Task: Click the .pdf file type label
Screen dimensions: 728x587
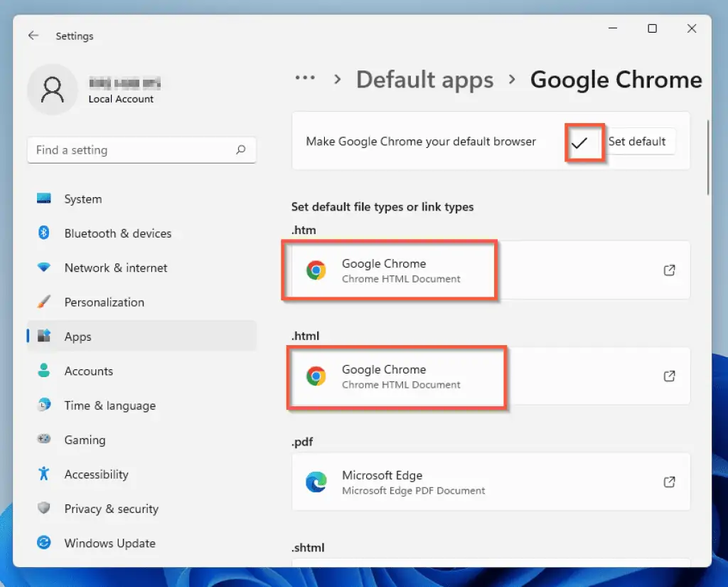Action: click(302, 442)
